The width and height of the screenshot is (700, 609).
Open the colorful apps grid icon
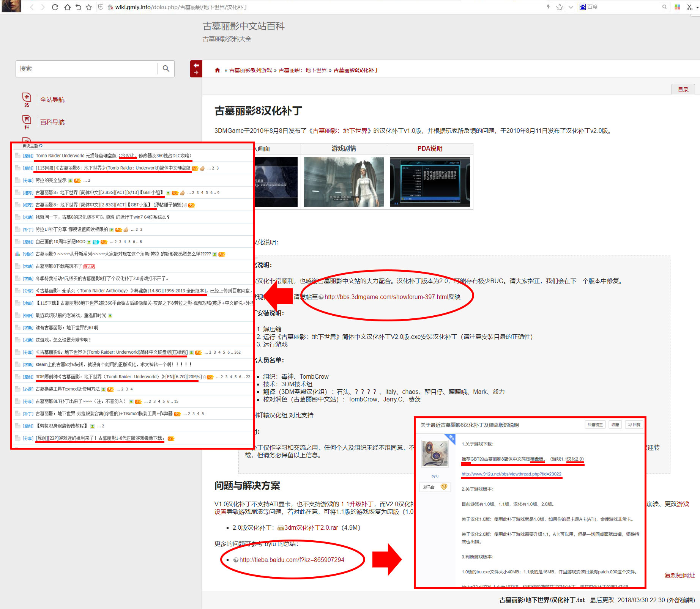tap(677, 7)
